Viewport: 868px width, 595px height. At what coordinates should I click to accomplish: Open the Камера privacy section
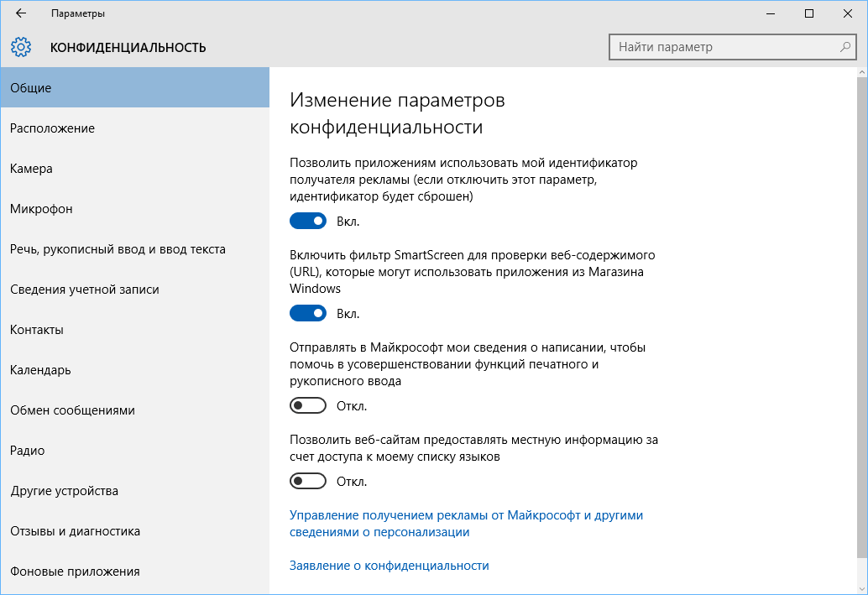(31, 168)
